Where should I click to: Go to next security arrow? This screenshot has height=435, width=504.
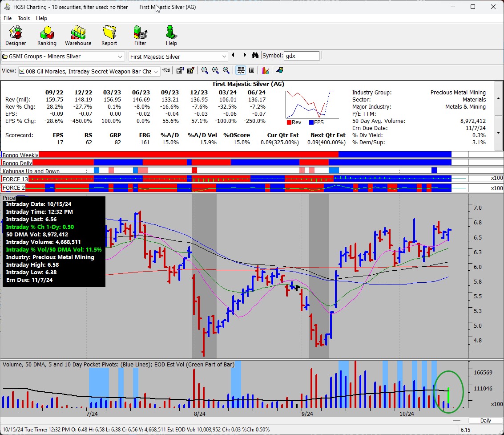coord(245,55)
